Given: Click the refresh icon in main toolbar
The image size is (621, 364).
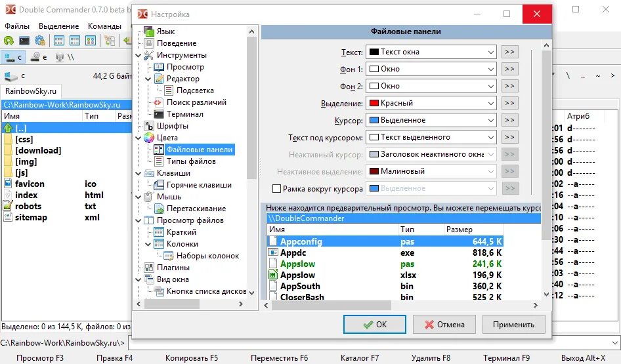Looking at the screenshot, I should [x=9, y=41].
